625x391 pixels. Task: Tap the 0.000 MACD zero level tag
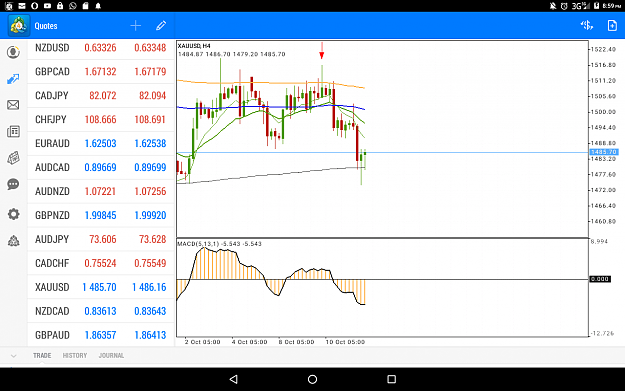600,279
